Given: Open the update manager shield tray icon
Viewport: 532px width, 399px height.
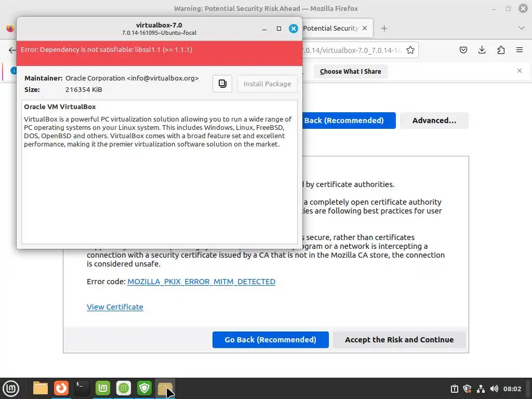Looking at the screenshot, I should 467,389.
